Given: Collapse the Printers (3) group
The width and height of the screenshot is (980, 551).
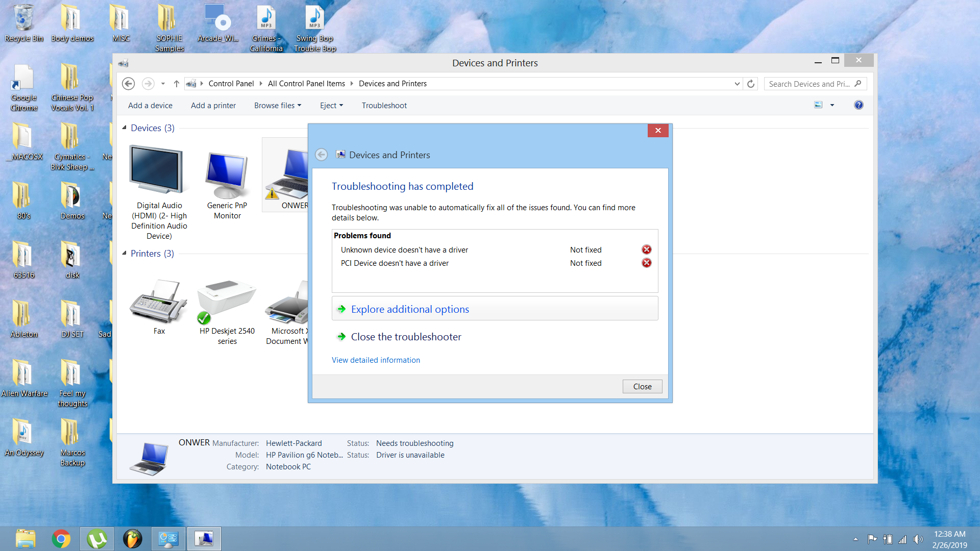Looking at the screenshot, I should 124,253.
